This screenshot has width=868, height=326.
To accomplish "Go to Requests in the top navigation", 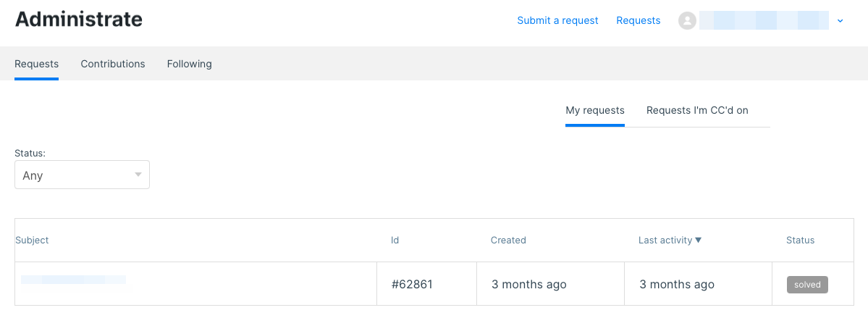I will (x=639, y=20).
